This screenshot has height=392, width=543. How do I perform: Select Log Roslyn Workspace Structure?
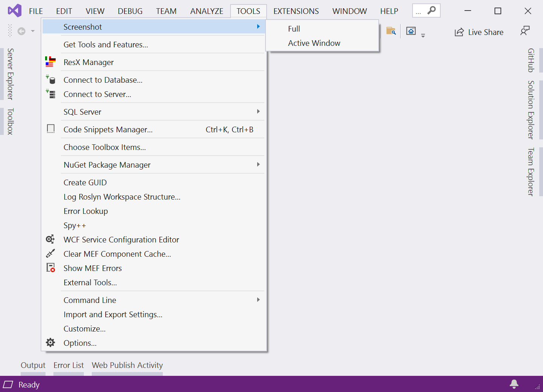[153, 197]
